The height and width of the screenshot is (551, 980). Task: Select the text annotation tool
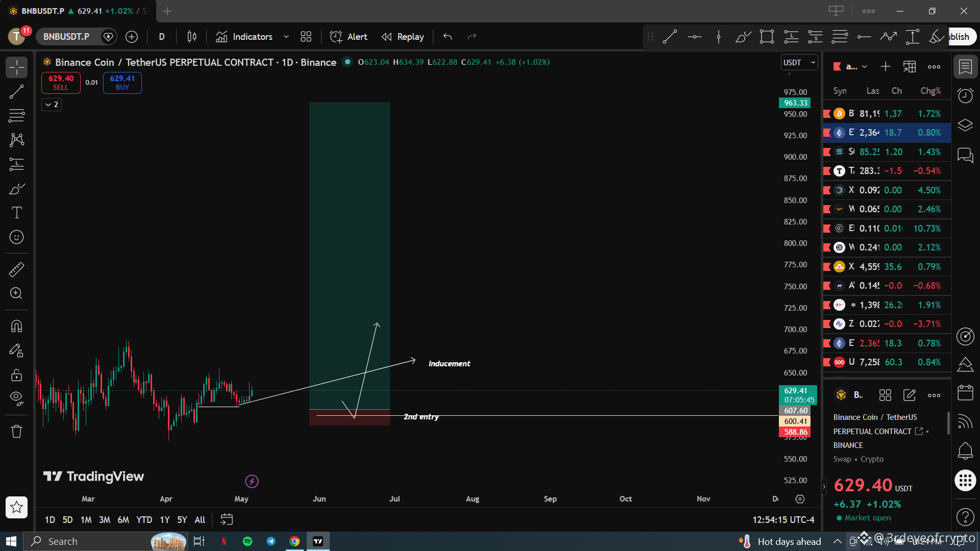[x=17, y=213]
